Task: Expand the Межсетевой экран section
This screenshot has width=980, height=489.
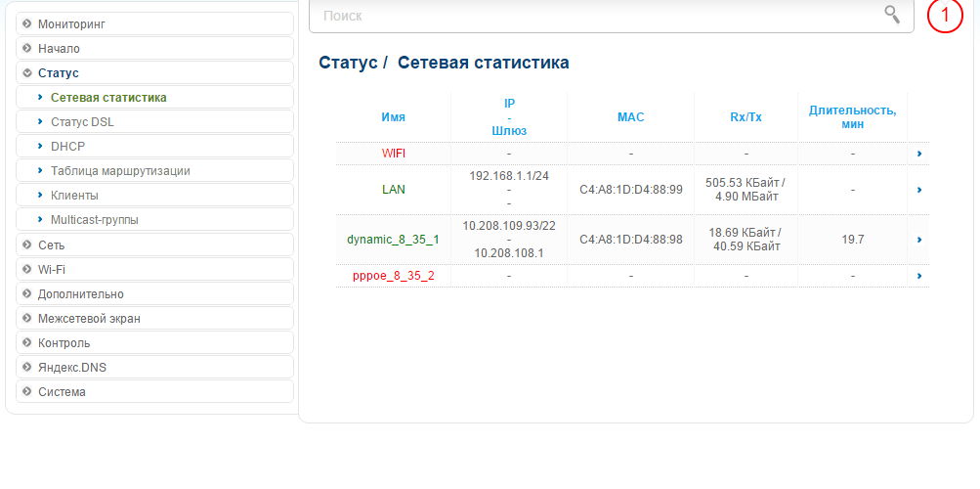Action: (89, 318)
